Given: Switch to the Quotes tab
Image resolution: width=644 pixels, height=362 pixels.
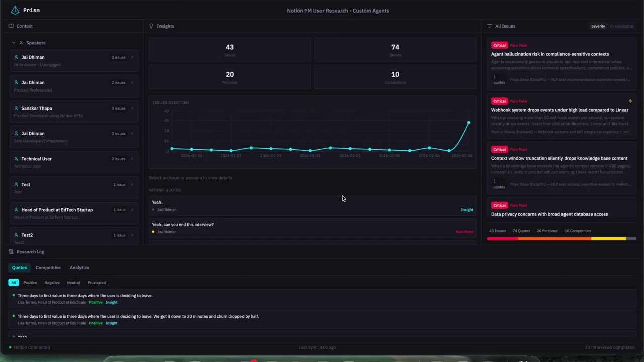Looking at the screenshot, I should 20,268.
